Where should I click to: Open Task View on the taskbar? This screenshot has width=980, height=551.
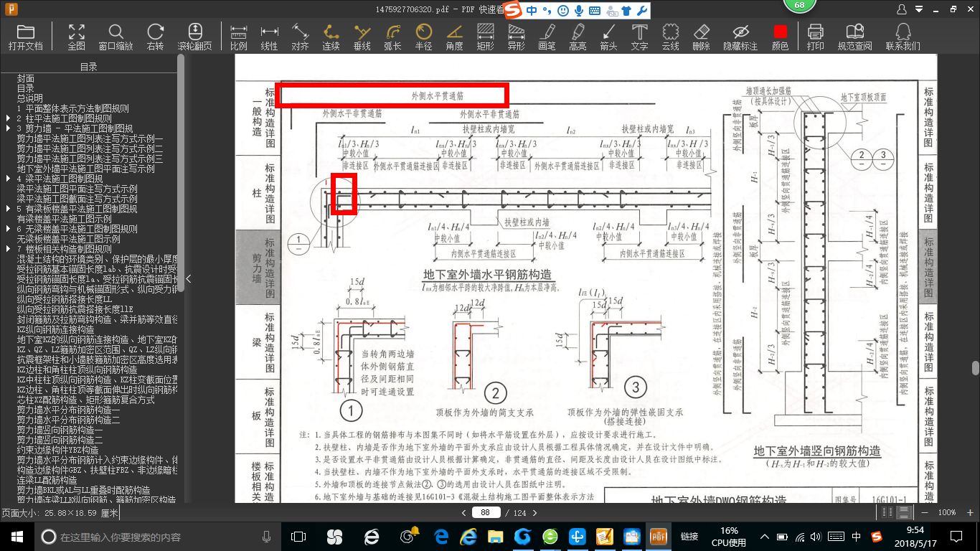tap(298, 537)
